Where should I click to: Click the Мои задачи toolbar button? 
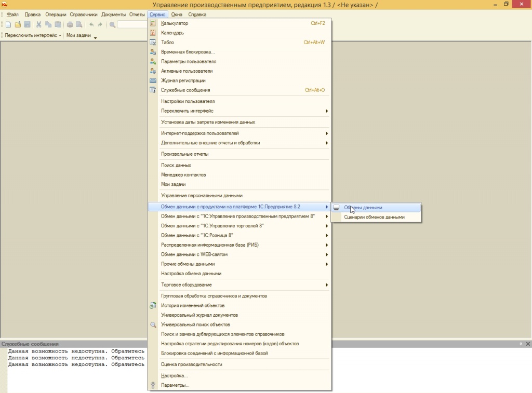click(x=78, y=35)
